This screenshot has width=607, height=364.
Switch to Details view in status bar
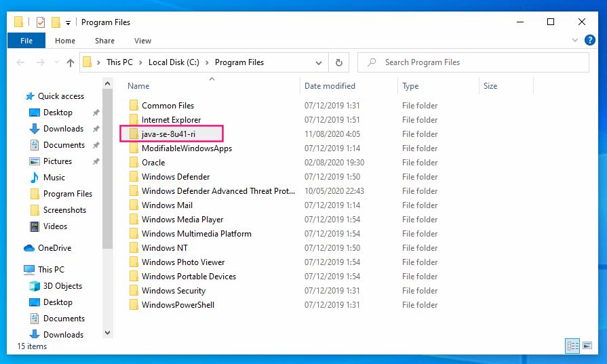[x=572, y=346]
